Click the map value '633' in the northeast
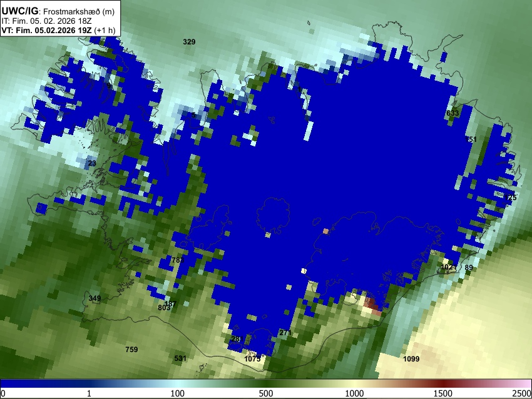The width and height of the screenshot is (532, 399). click(x=453, y=113)
